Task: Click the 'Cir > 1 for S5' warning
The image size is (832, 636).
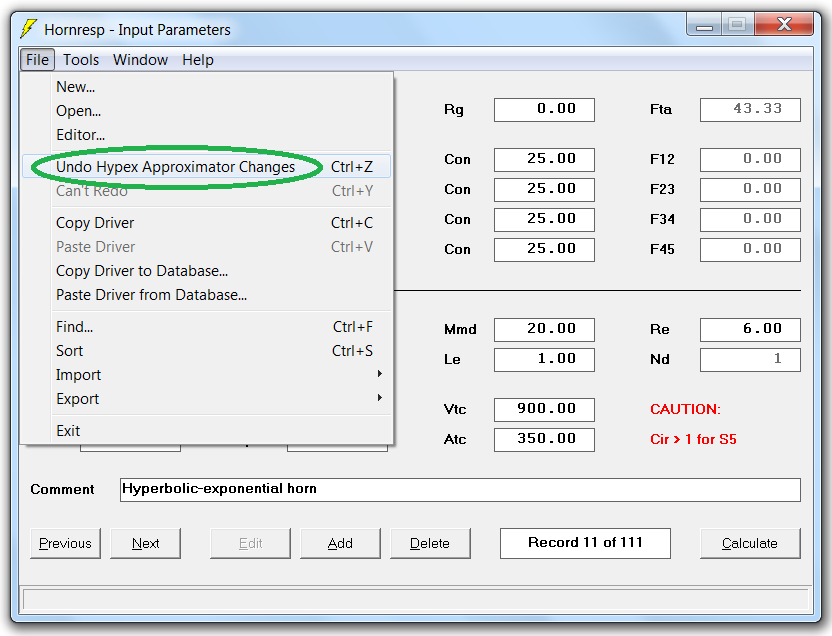Action: click(x=693, y=439)
